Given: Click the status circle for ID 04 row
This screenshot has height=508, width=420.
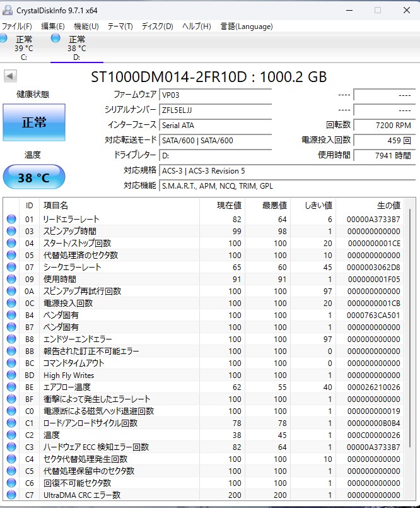Looking at the screenshot, I should pyautogui.click(x=11, y=243).
